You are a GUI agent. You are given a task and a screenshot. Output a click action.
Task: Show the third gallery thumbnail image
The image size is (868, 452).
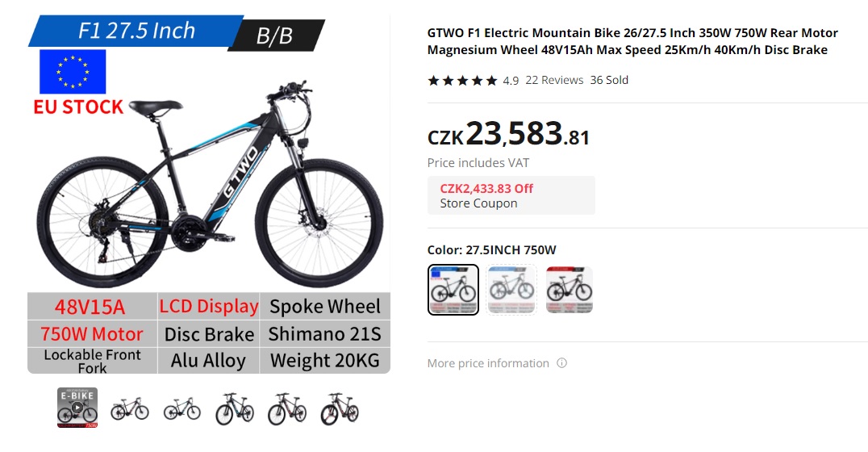182,408
